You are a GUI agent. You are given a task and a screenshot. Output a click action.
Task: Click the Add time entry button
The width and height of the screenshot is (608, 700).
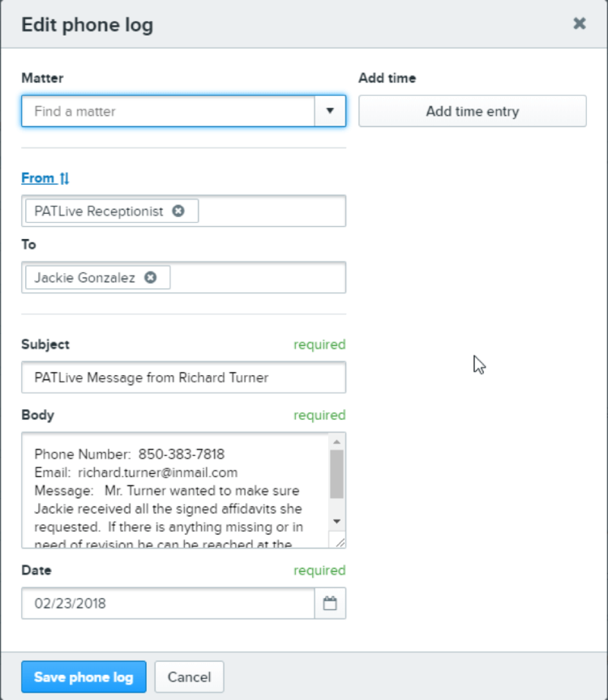(472, 112)
